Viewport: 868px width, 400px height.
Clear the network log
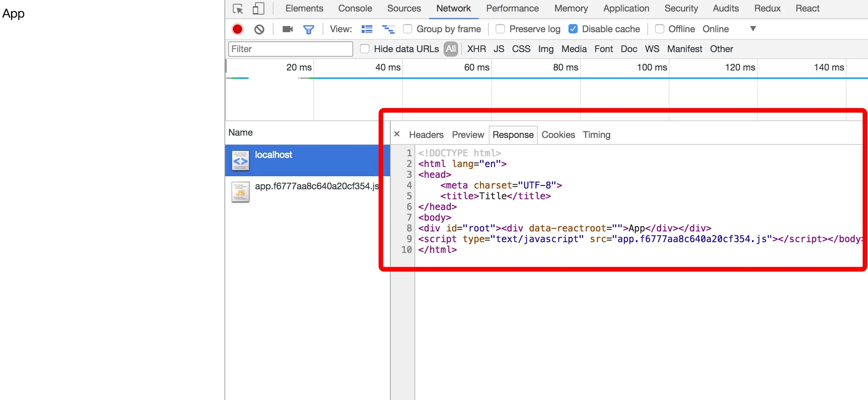259,29
